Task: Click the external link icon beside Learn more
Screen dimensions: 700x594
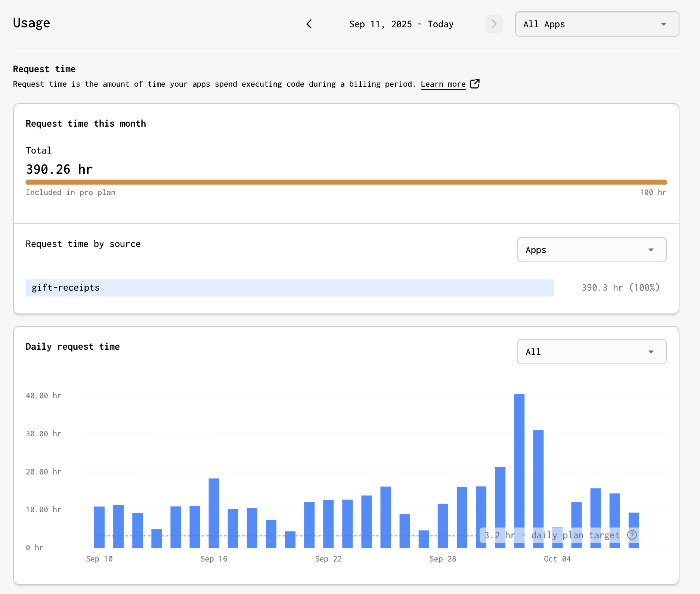Action: tap(475, 84)
